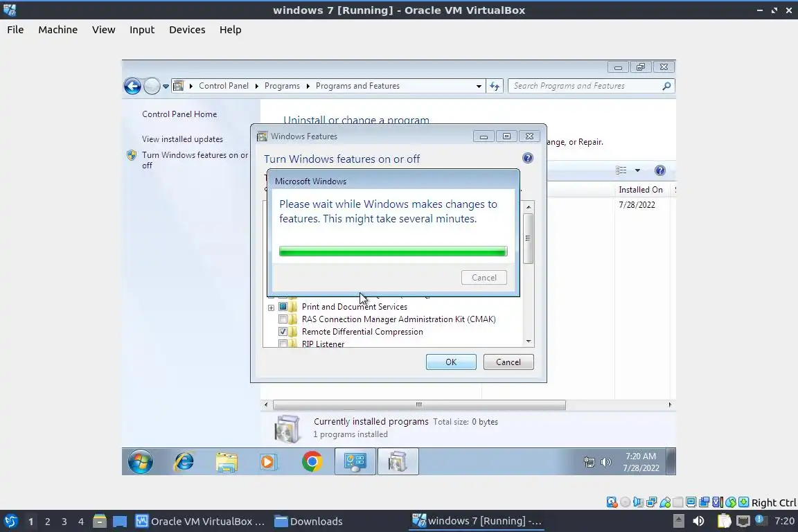Open the Devices menu
This screenshot has width=798, height=532.
click(x=187, y=30)
